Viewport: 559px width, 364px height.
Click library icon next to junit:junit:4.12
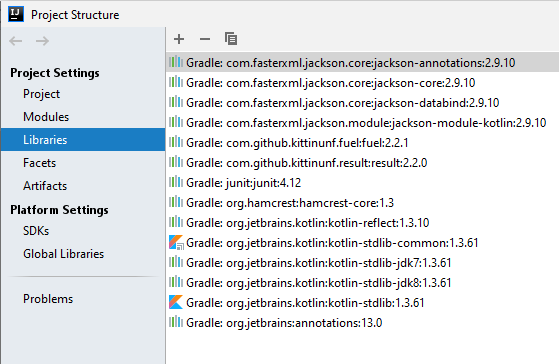[x=176, y=182]
